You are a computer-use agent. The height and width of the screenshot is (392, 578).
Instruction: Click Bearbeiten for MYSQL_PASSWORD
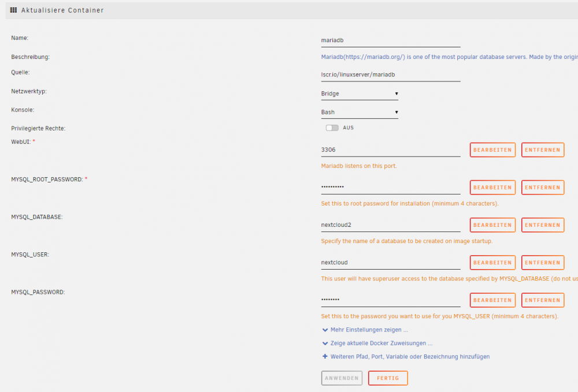[x=492, y=300]
